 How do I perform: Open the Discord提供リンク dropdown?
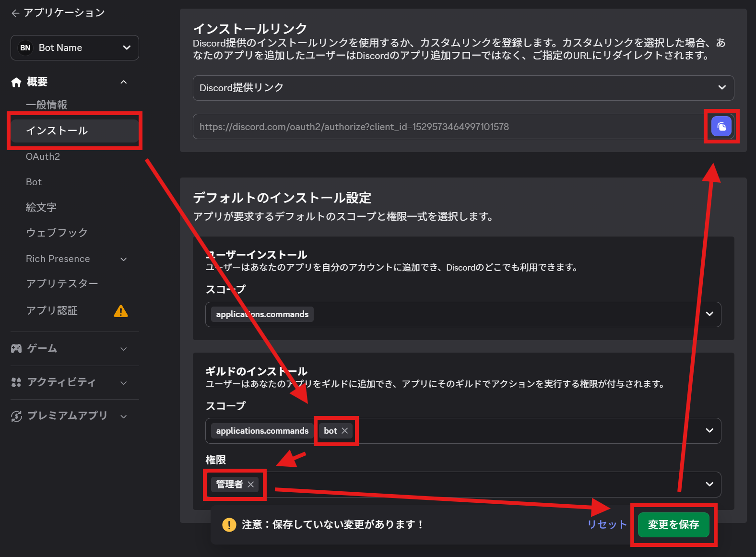463,88
